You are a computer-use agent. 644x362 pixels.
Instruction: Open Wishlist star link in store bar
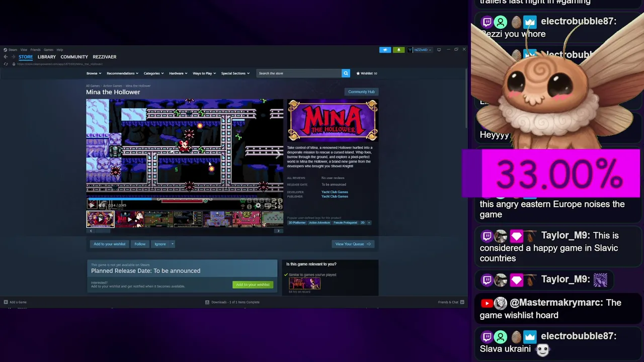click(367, 73)
